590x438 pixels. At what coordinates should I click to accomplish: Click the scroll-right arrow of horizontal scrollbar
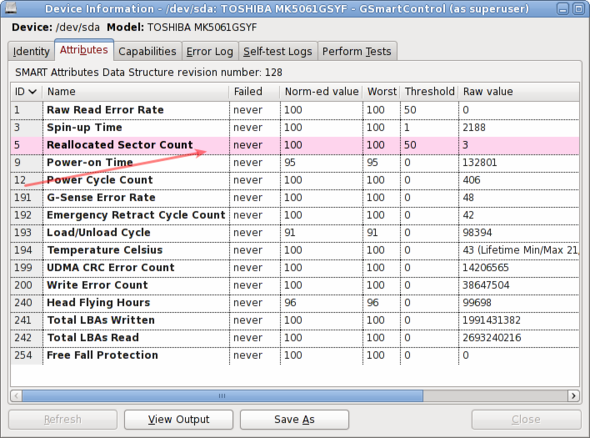click(573, 395)
